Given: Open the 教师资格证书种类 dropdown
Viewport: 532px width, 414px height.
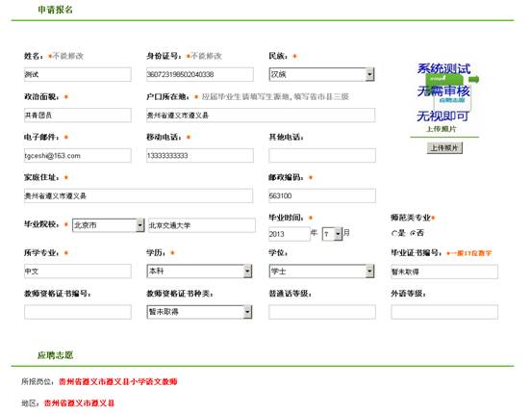Looking at the screenshot, I should 199,312.
